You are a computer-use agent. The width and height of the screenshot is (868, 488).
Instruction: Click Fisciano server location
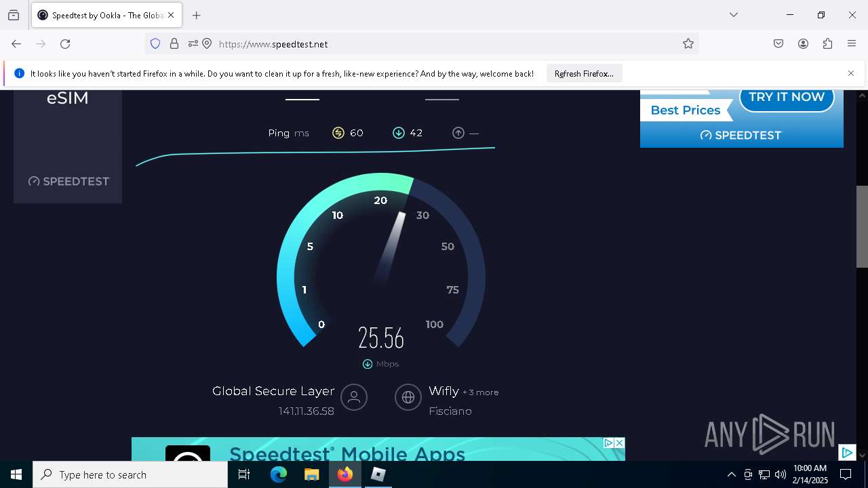pos(450,411)
